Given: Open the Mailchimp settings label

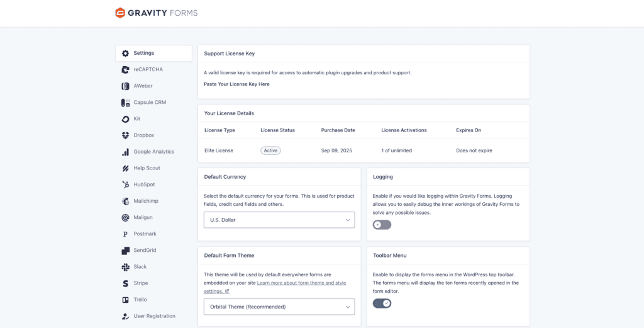Looking at the screenshot, I should pyautogui.click(x=146, y=201).
